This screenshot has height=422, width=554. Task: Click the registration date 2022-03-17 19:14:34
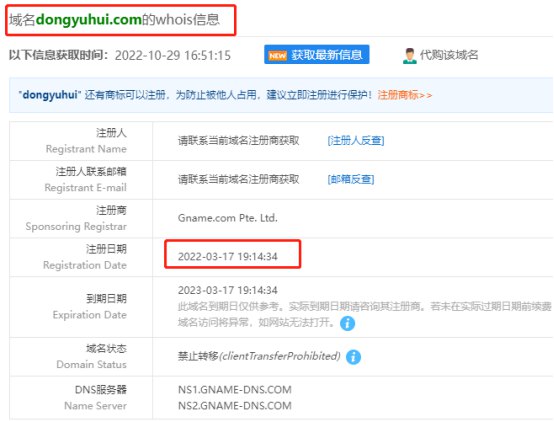click(x=228, y=256)
